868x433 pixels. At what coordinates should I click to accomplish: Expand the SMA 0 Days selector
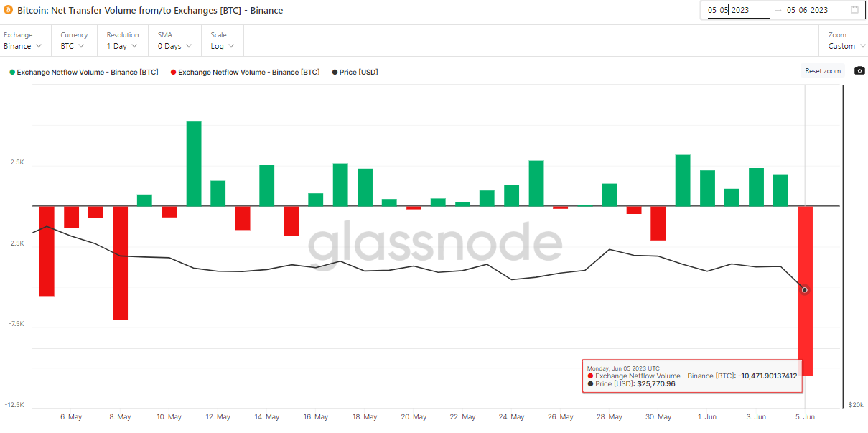click(175, 46)
